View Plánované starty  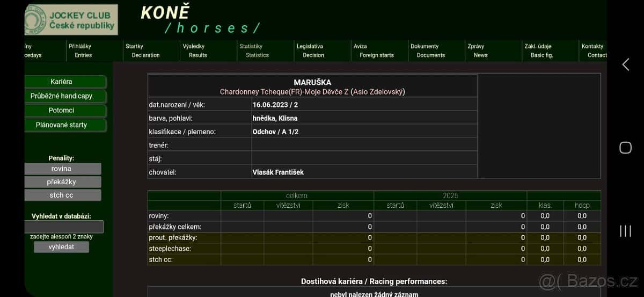[x=65, y=125]
